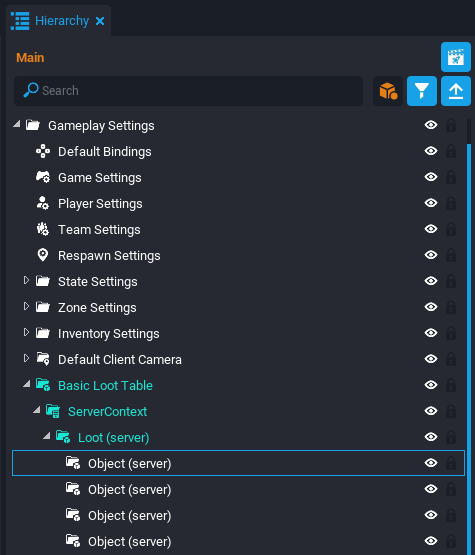Open the hierarchy filter funnel button
Viewport: 475px width, 555px height.
pyautogui.click(x=422, y=91)
